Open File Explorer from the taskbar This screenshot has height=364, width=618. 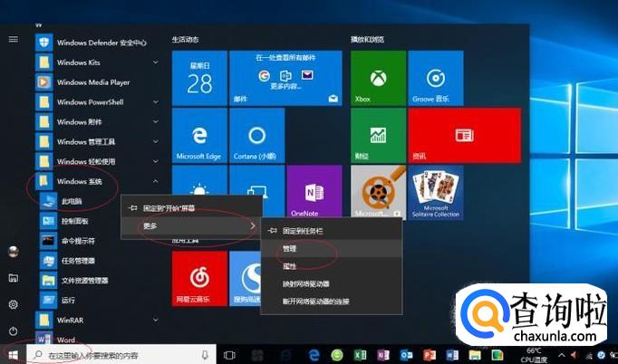tap(476, 355)
